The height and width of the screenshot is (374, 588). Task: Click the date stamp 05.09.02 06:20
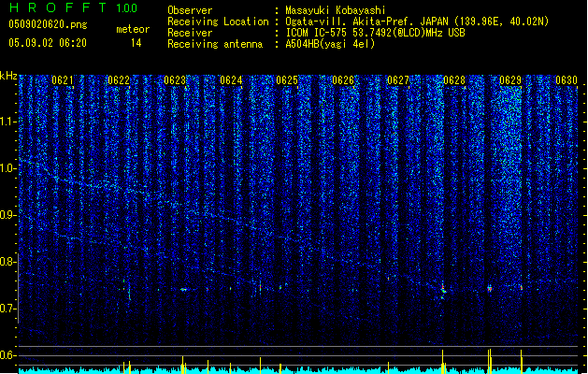tap(48, 43)
